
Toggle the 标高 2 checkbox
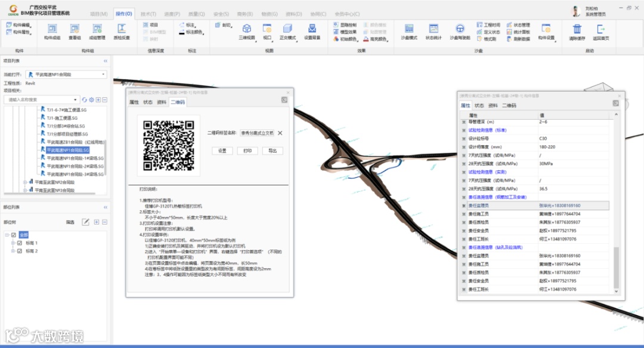pos(19,251)
